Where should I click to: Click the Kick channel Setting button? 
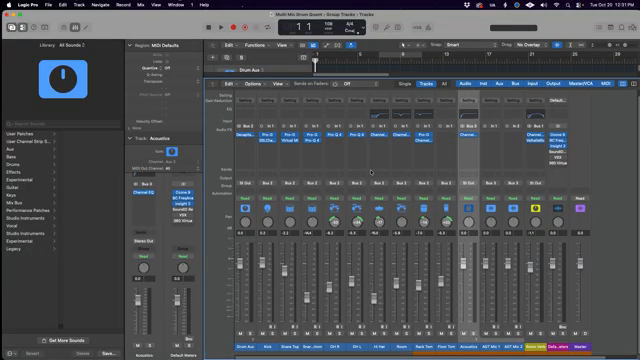(x=267, y=100)
